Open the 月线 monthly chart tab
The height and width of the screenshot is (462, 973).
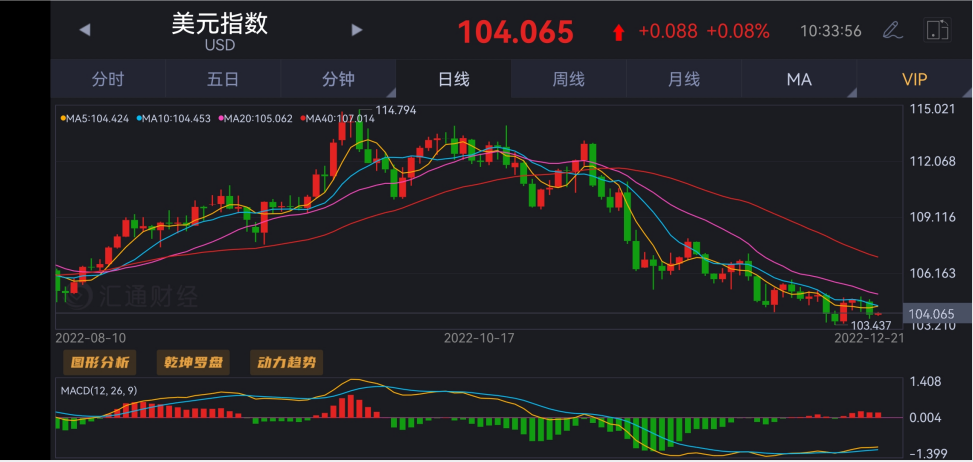684,80
